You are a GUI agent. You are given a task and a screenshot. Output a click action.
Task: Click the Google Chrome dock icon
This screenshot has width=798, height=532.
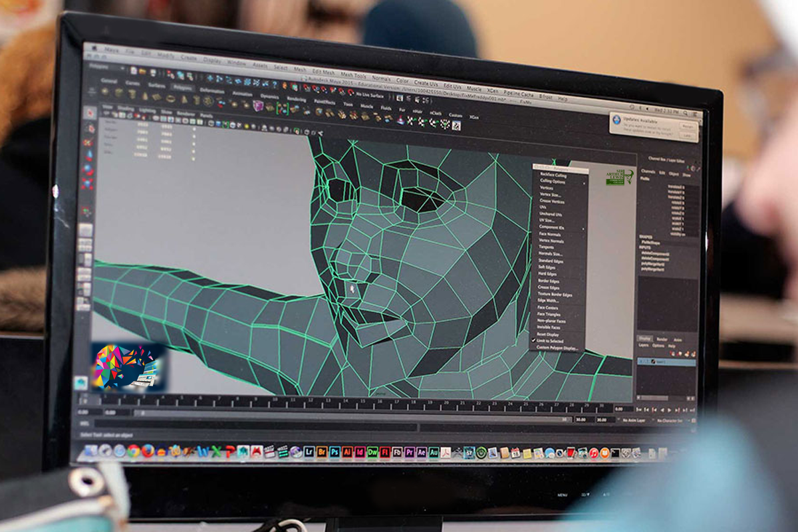pyautogui.click(x=134, y=450)
